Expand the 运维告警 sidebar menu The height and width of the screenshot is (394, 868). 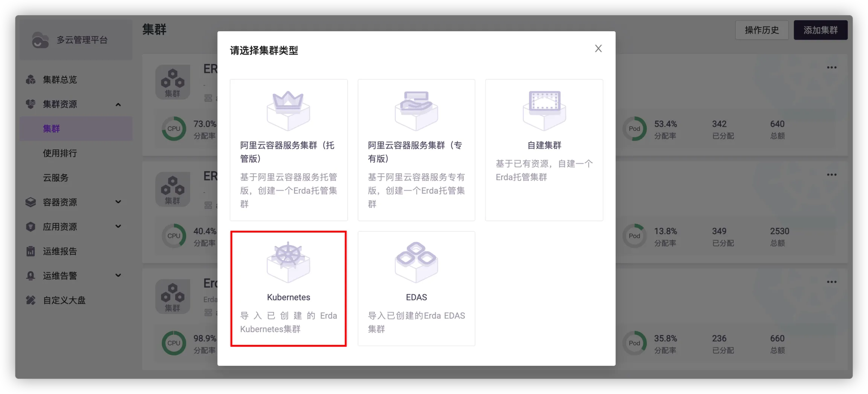118,276
